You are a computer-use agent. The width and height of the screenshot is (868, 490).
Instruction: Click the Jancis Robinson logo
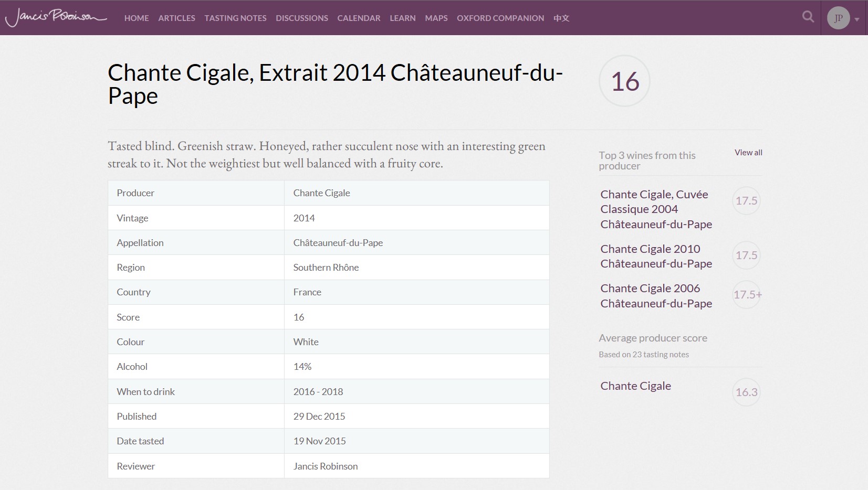click(x=56, y=17)
